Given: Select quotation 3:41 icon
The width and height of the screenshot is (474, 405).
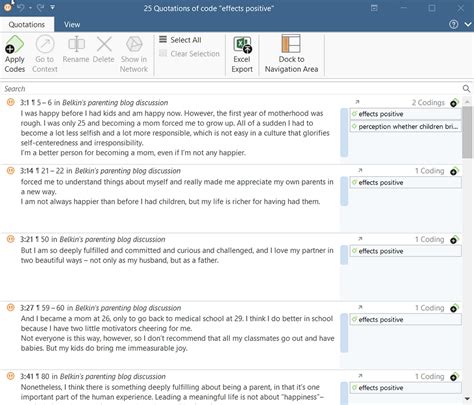Looking at the screenshot, I should coord(11,376).
